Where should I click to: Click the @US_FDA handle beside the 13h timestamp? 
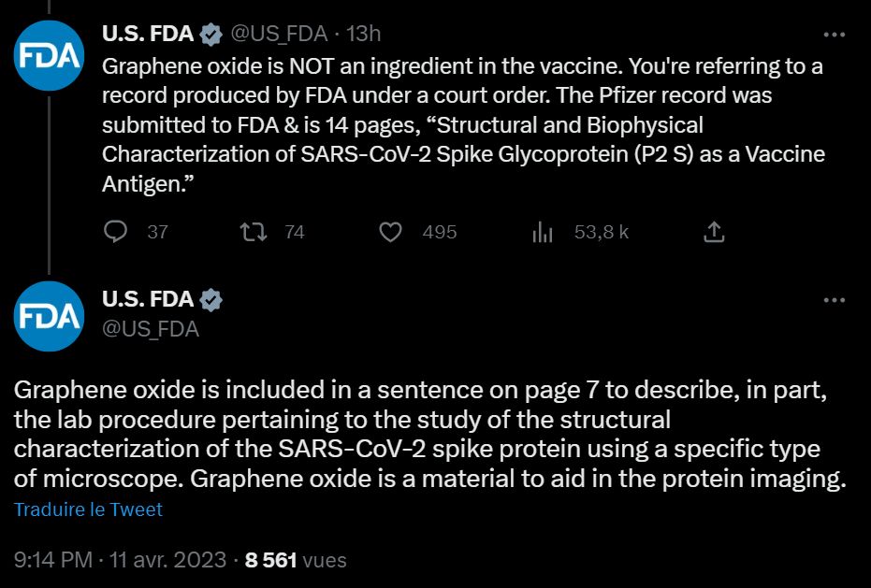(279, 35)
